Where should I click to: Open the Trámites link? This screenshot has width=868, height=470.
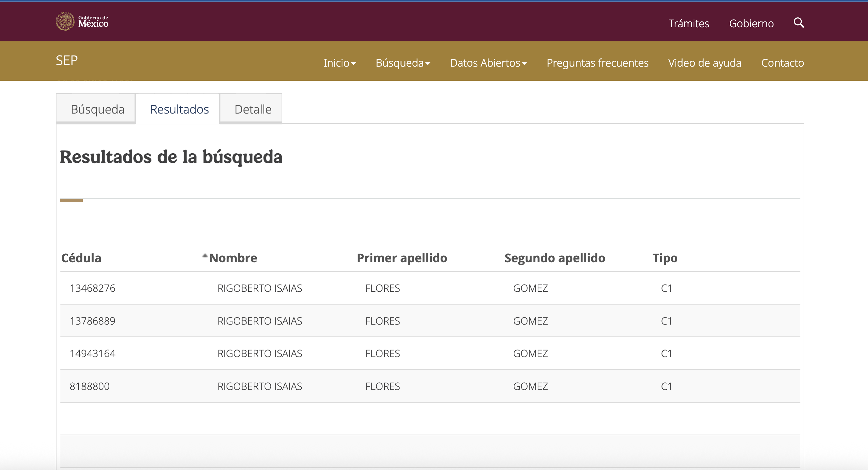point(689,23)
